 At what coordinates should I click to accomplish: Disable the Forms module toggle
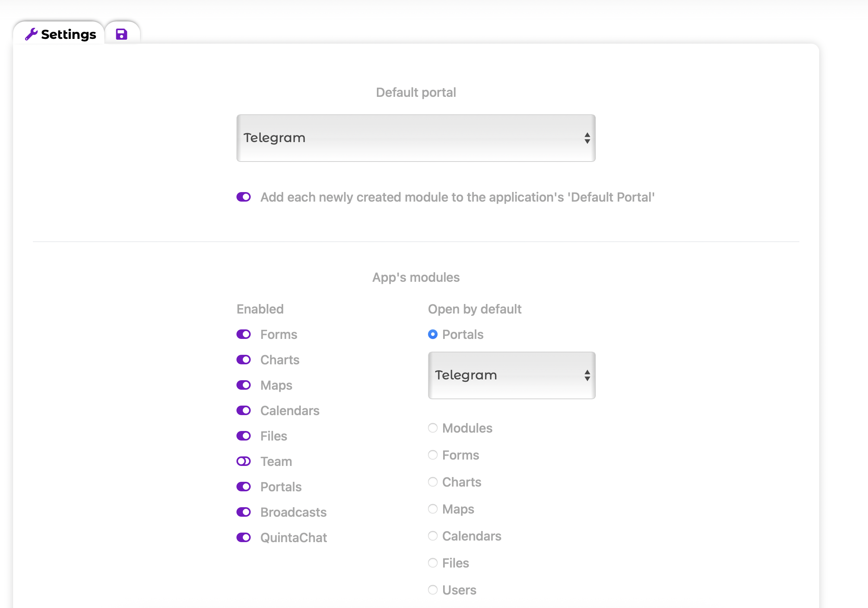point(244,334)
